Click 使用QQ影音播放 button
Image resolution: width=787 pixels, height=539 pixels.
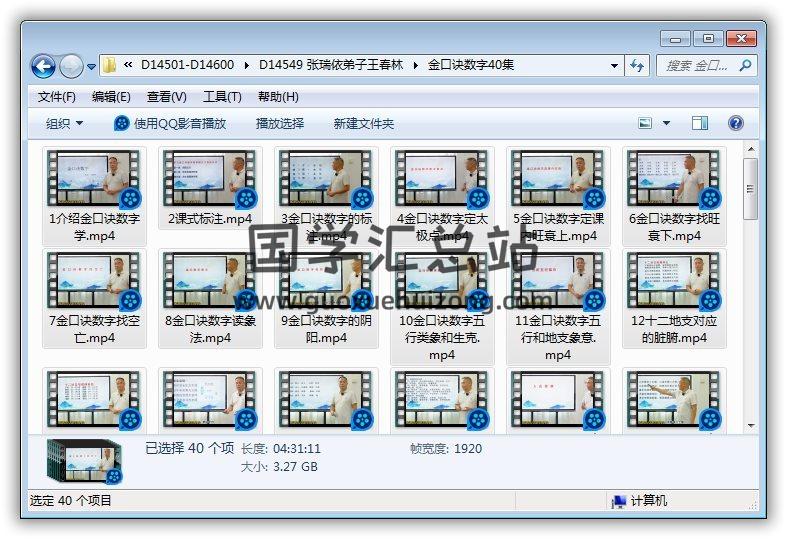[170, 123]
